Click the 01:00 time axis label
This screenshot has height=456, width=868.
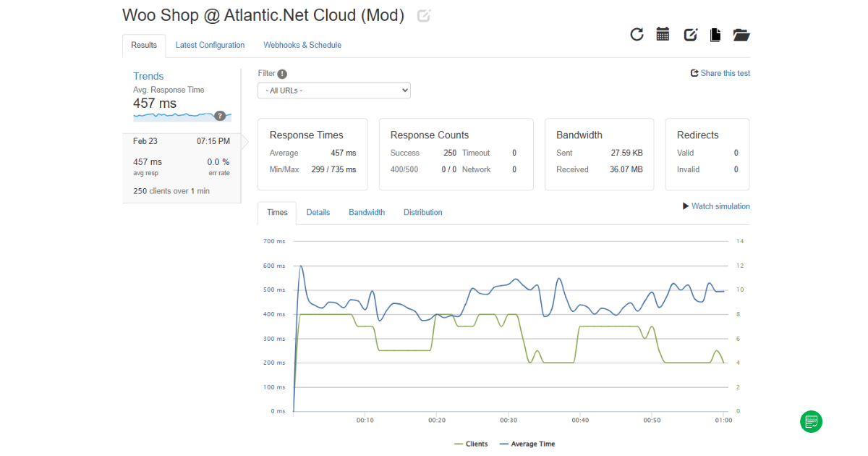pos(724,421)
